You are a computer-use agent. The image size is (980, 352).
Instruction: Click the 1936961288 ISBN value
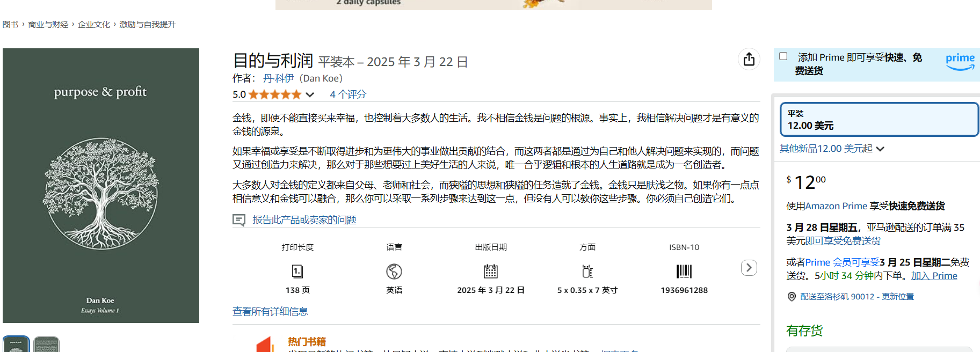point(684,290)
